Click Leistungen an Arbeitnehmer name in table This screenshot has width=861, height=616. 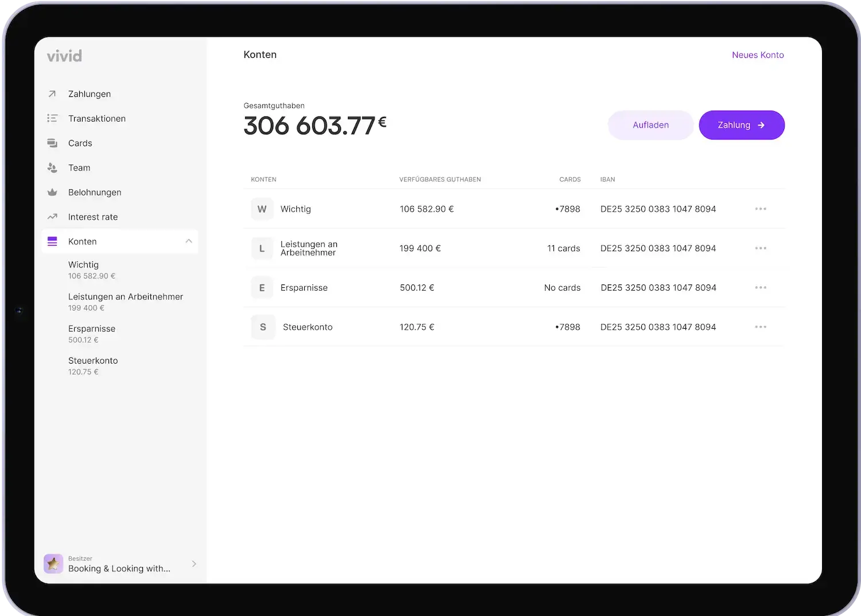click(309, 248)
